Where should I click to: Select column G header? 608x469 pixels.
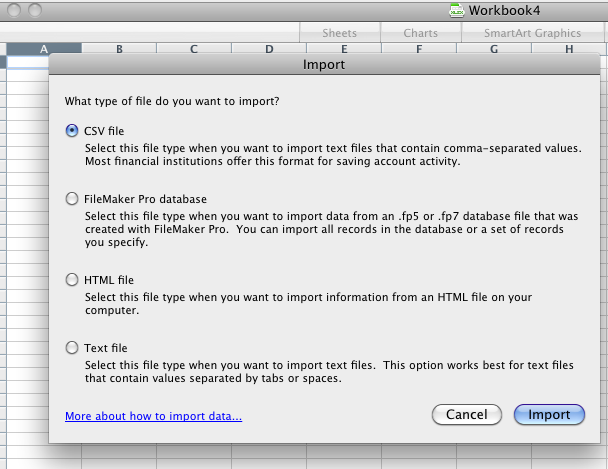click(494, 49)
